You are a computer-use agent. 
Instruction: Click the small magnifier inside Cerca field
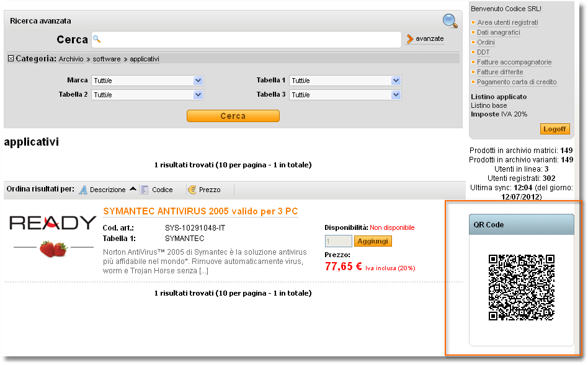pyautogui.click(x=96, y=38)
